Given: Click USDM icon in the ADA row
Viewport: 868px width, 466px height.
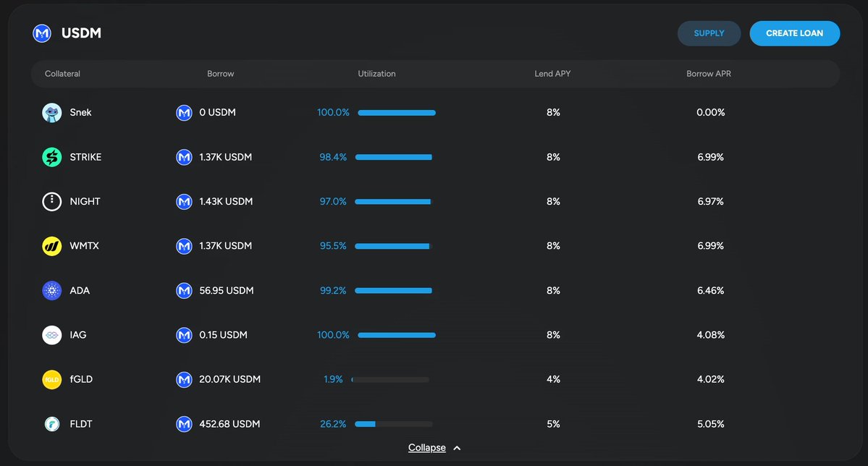Looking at the screenshot, I should coord(184,291).
